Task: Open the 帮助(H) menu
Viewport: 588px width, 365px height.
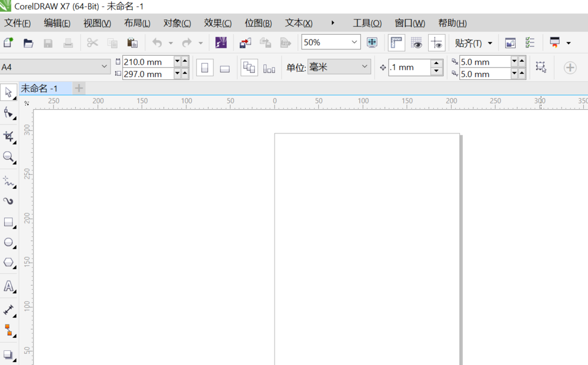Action: [x=452, y=23]
